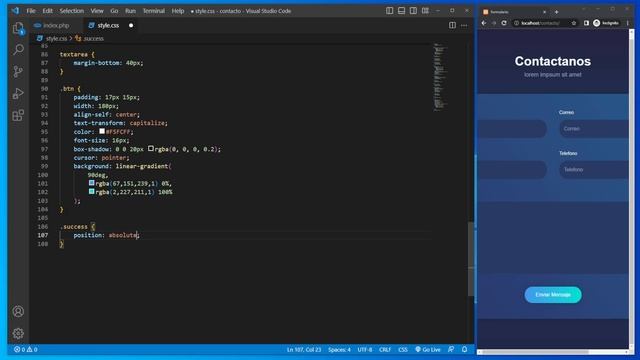
Task: Click the Ln 107, Col 23 status item
Action: point(304,349)
